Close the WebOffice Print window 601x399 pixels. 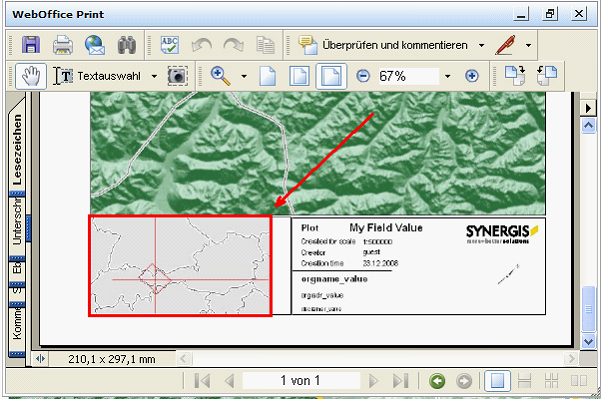pos(579,15)
